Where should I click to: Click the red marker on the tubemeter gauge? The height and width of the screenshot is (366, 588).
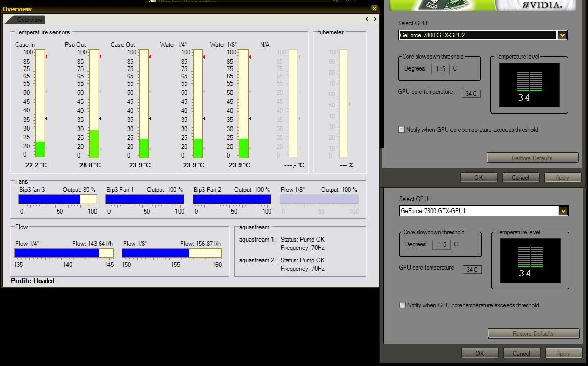tap(349, 104)
